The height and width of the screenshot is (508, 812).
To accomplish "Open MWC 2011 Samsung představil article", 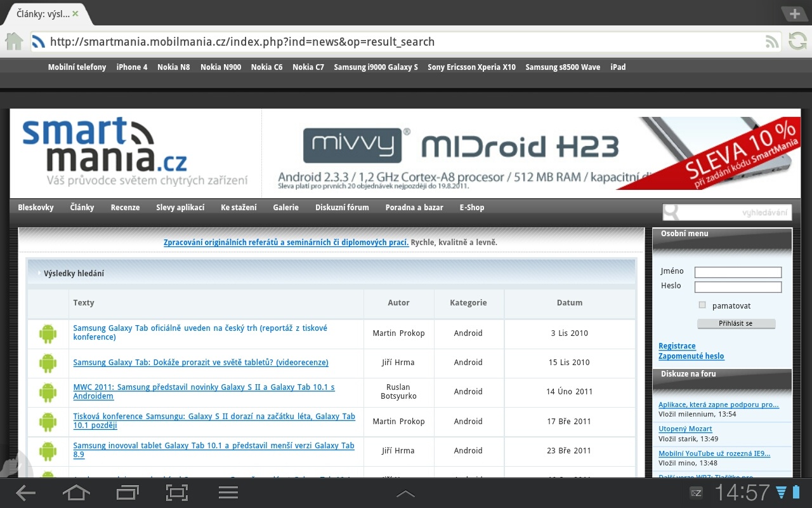I will point(204,392).
